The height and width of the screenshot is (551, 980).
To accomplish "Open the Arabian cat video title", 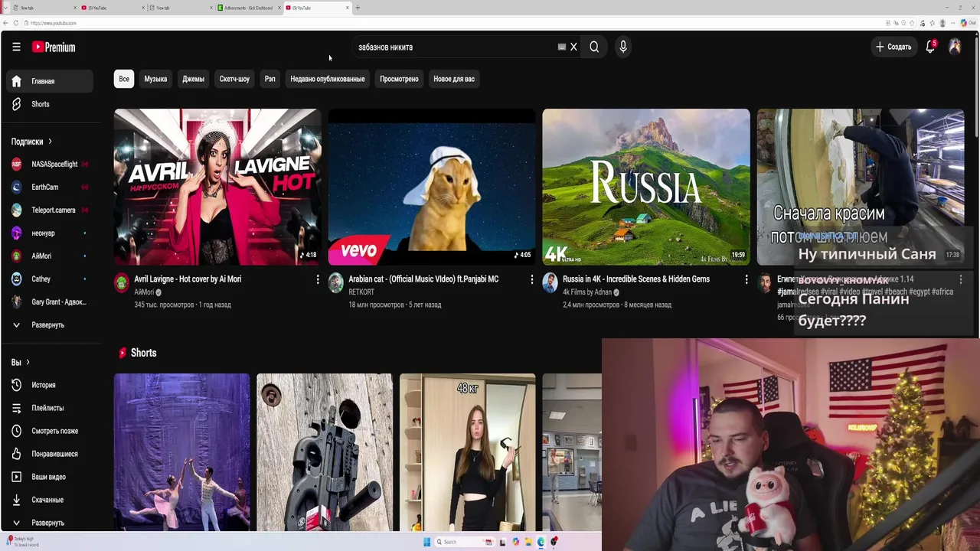I will pos(423,279).
